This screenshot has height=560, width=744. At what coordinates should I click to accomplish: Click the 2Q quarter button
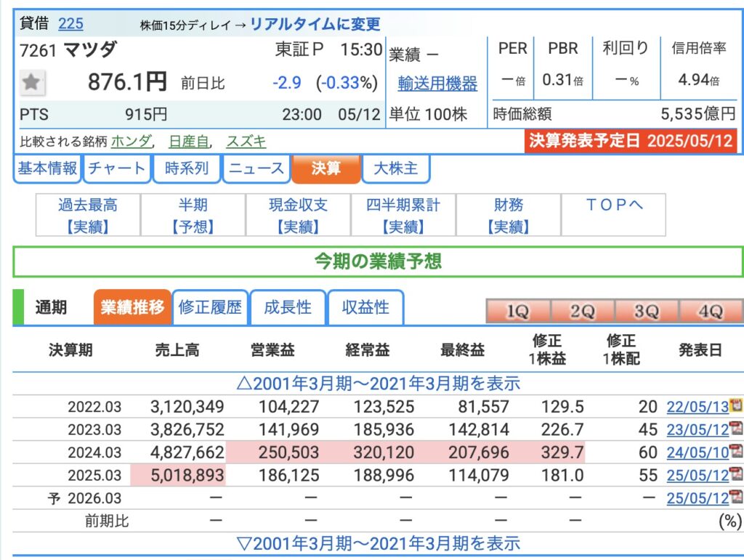pos(582,312)
